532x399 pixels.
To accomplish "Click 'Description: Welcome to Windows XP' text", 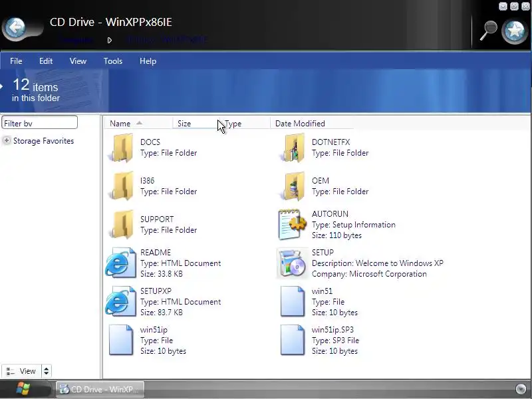I will (x=378, y=263).
